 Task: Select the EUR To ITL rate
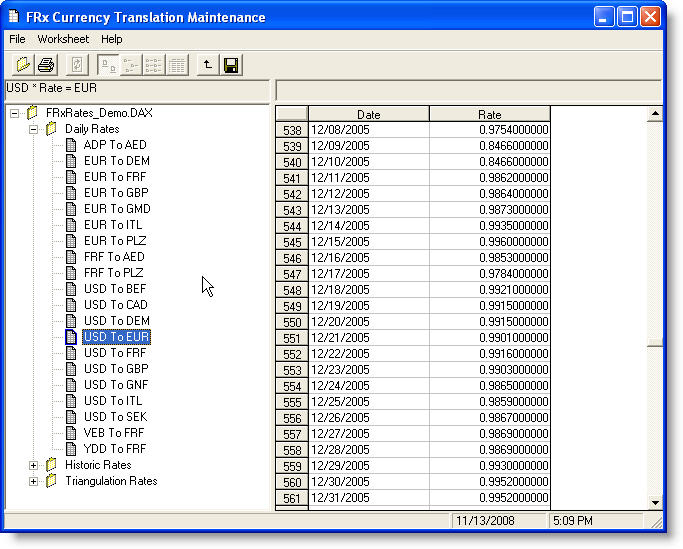point(113,225)
